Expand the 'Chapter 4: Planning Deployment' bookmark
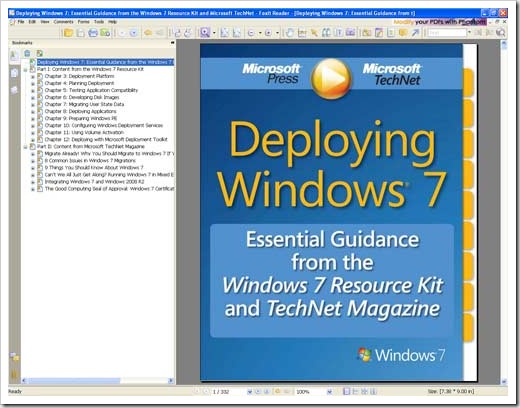520x408 pixels. click(33, 84)
